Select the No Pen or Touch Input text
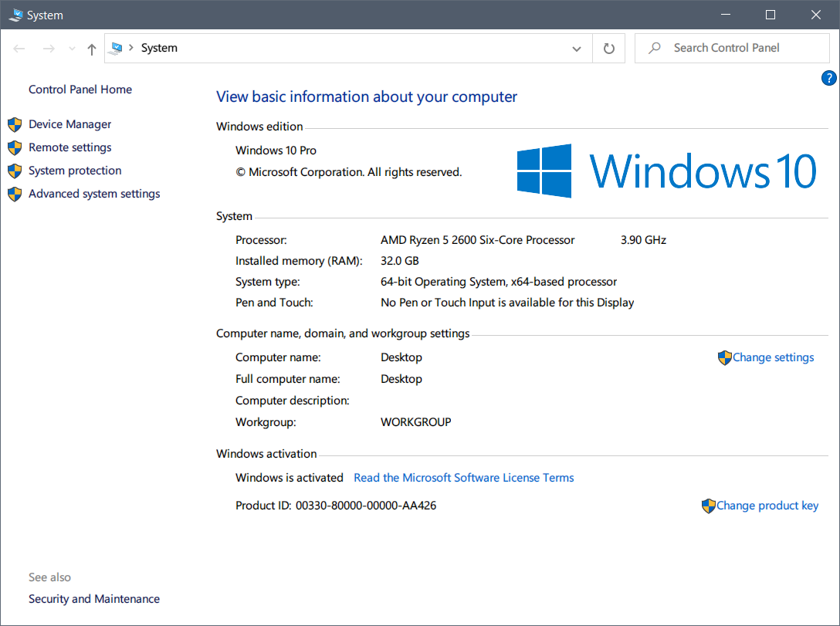The image size is (840, 626). pyautogui.click(x=506, y=303)
